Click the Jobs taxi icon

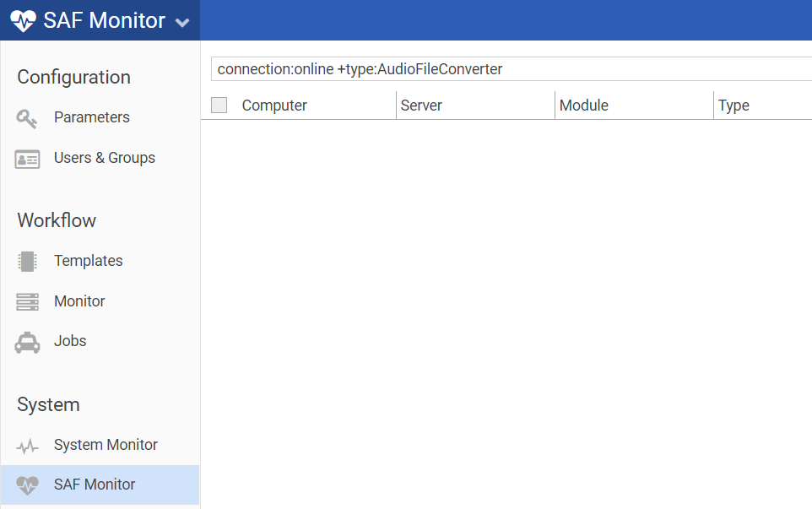pos(27,342)
